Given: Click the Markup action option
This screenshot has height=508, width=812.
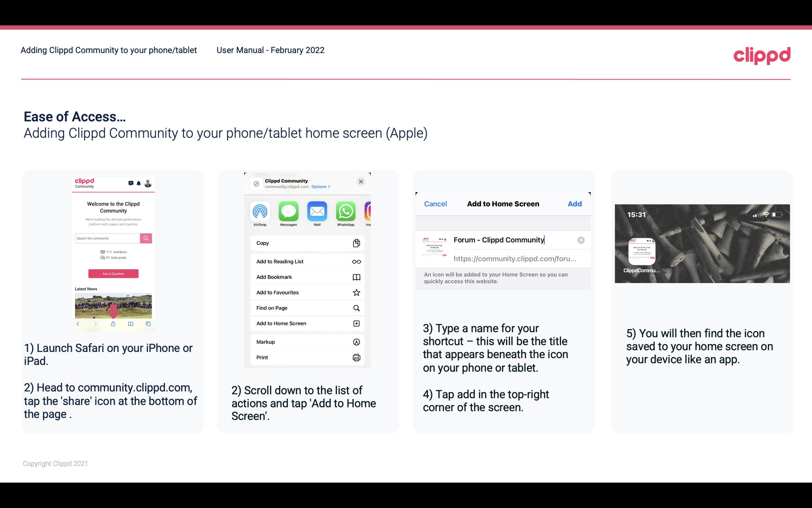Looking at the screenshot, I should point(306,341).
